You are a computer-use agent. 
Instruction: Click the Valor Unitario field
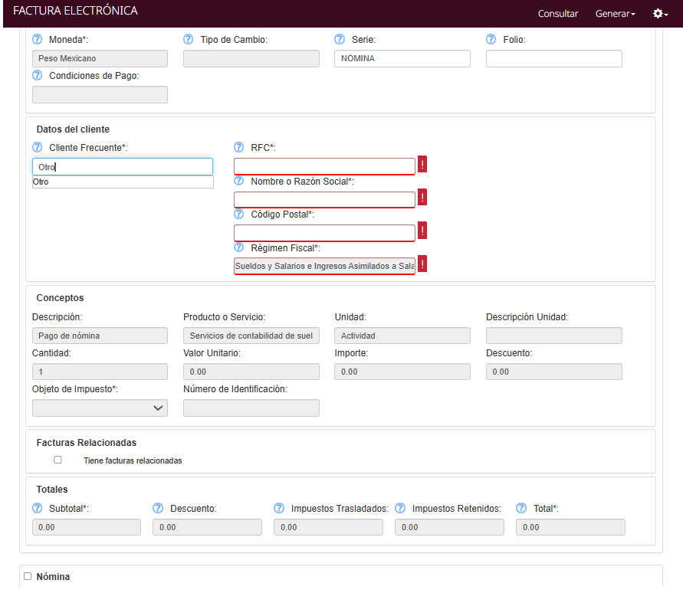tap(251, 372)
